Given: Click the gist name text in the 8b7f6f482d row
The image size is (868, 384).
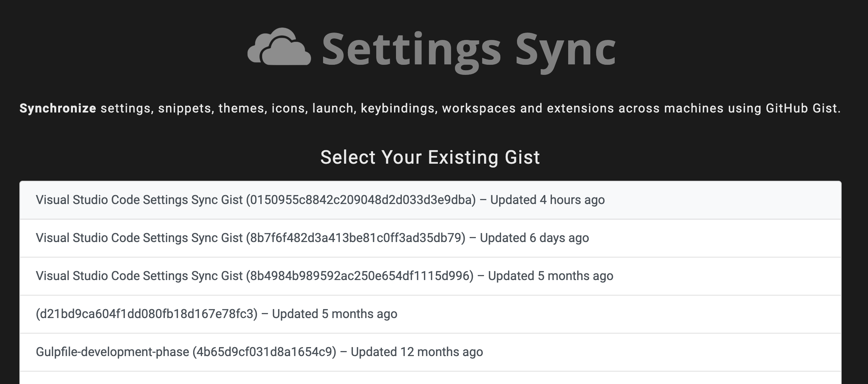Looking at the screenshot, I should click(139, 238).
